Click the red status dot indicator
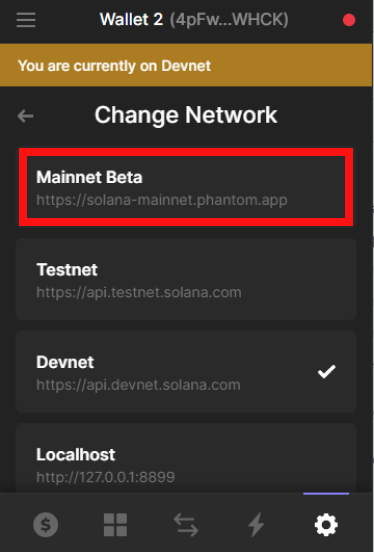Image resolution: width=374 pixels, height=552 pixels. [x=349, y=20]
